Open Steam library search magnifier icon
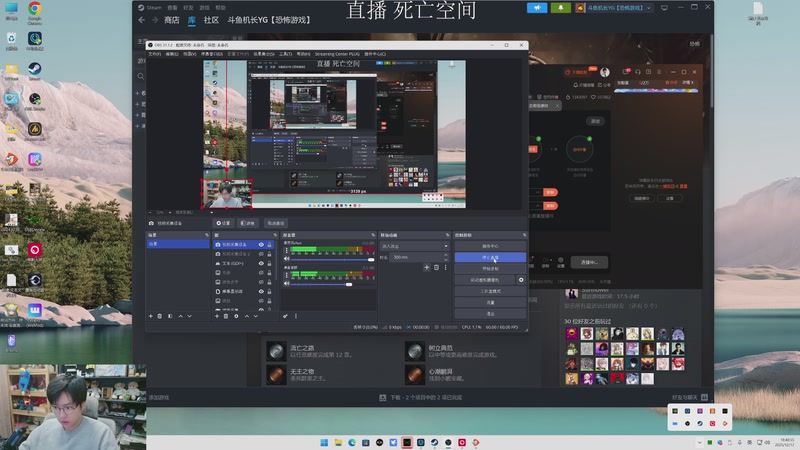Viewport: 800px width, 450px height. 141,76
